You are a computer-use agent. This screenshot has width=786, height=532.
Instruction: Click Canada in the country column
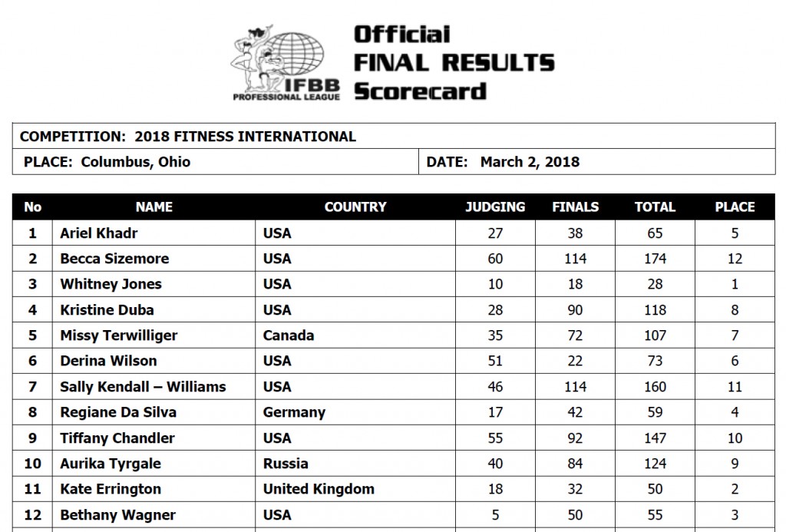288,335
